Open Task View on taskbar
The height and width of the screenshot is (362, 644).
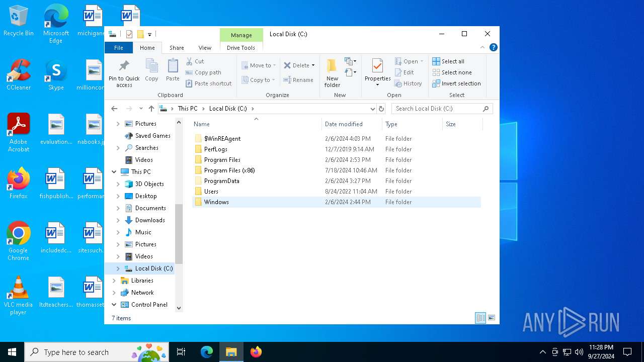181,352
